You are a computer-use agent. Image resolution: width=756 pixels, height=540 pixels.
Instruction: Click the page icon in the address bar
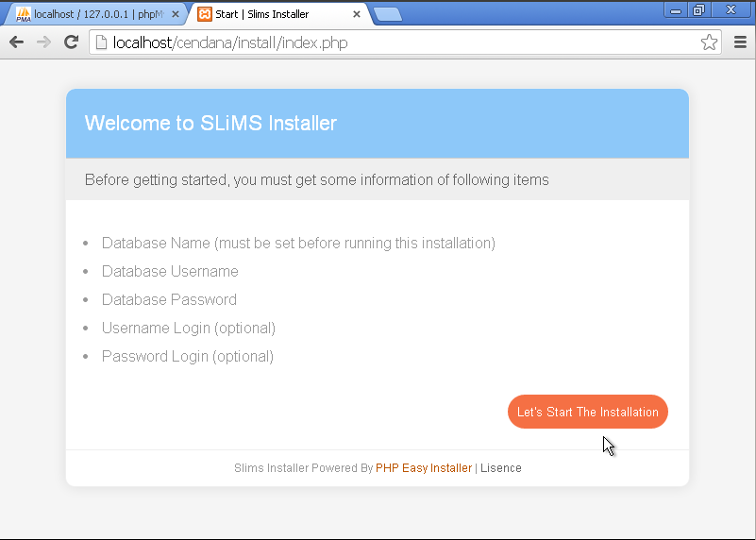[x=101, y=42]
